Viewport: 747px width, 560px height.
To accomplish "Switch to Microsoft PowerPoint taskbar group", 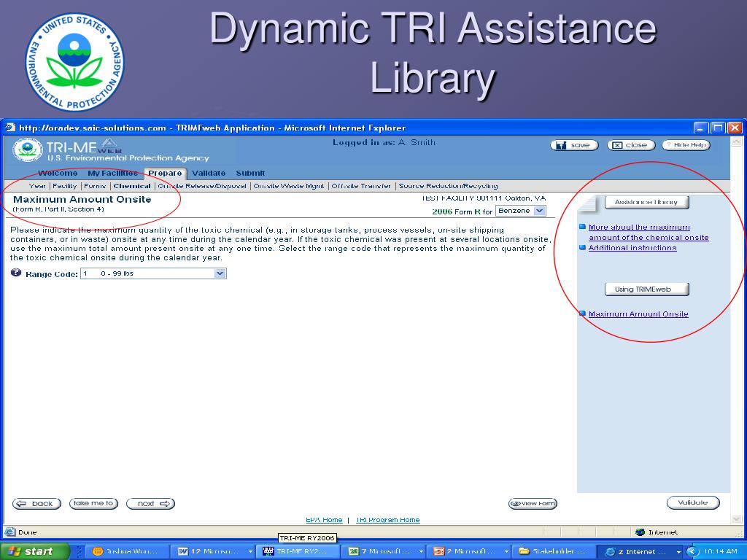I will (x=469, y=551).
